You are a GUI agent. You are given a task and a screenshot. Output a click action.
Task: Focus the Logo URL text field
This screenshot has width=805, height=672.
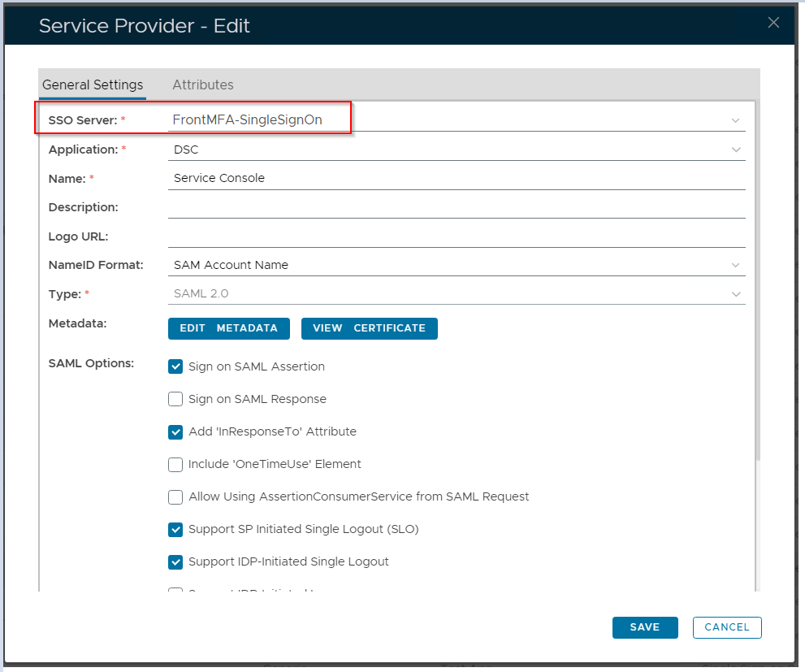pos(455,236)
